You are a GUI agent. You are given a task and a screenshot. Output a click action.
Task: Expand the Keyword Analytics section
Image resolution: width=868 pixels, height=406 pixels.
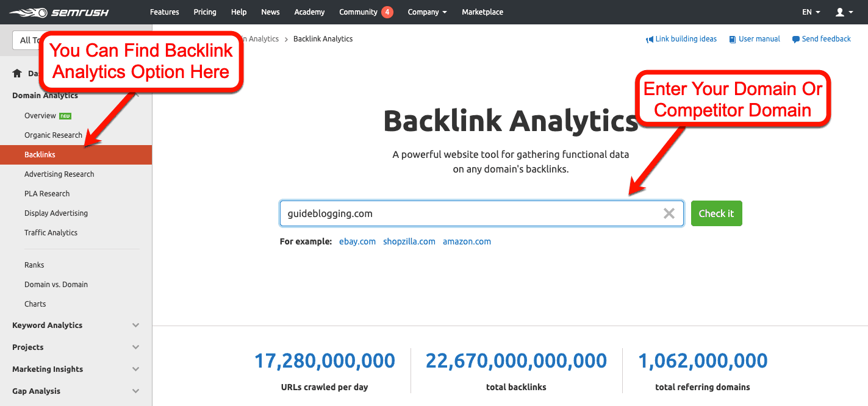coord(76,325)
